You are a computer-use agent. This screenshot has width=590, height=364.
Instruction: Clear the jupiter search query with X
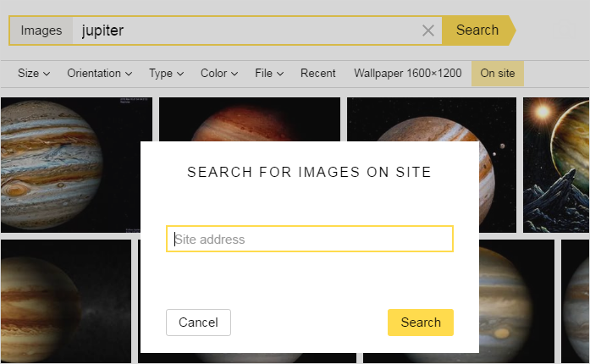coord(427,30)
